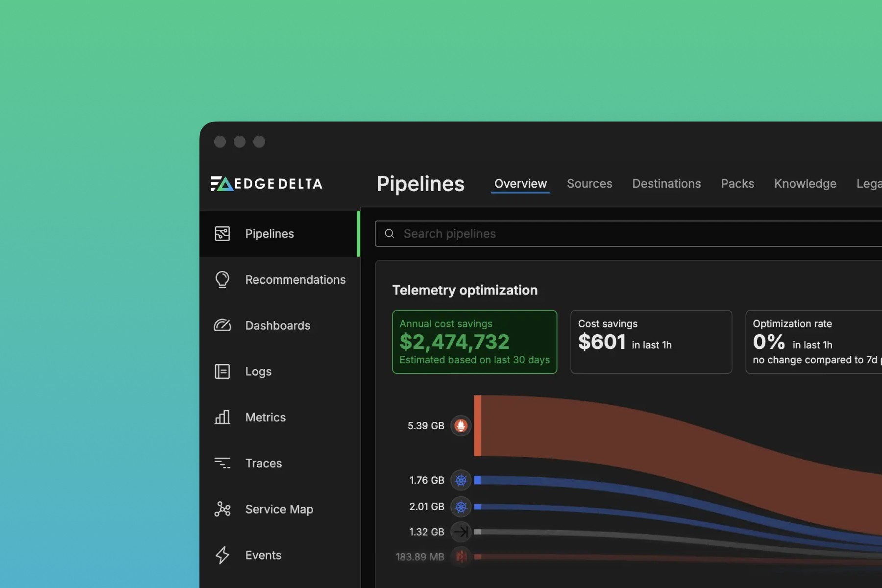Select the arrow input source icon at 1.32 GB
Viewport: 882px width, 588px height.
click(461, 532)
